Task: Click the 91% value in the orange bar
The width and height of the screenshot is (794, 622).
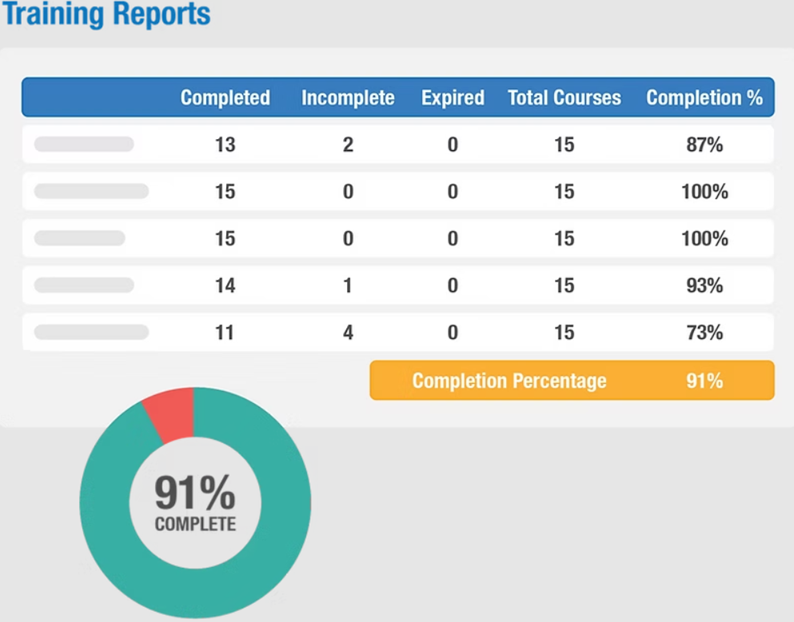Action: coord(702,381)
